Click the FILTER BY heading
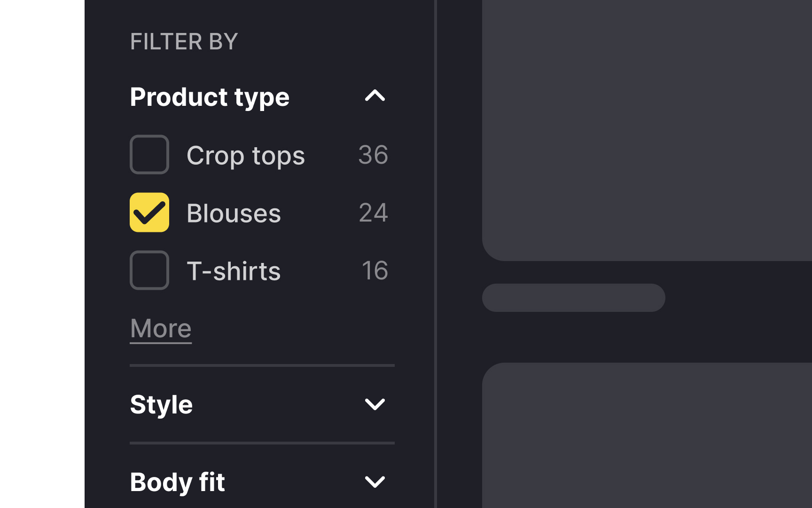Viewport: 812px width, 508px height. (x=184, y=41)
